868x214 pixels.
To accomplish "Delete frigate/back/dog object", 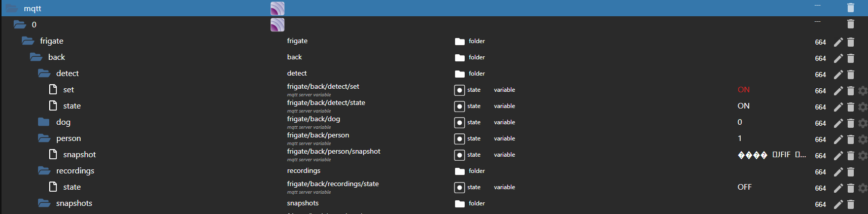I will coord(851,123).
